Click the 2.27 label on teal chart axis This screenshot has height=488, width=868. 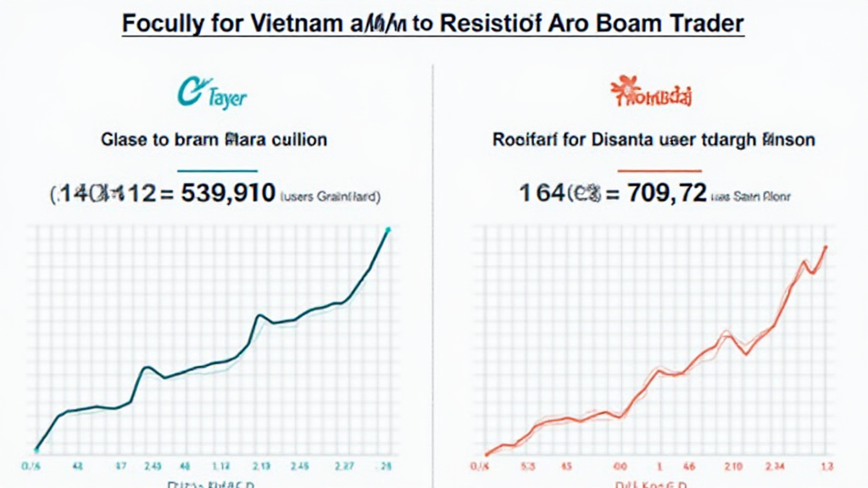344,466
